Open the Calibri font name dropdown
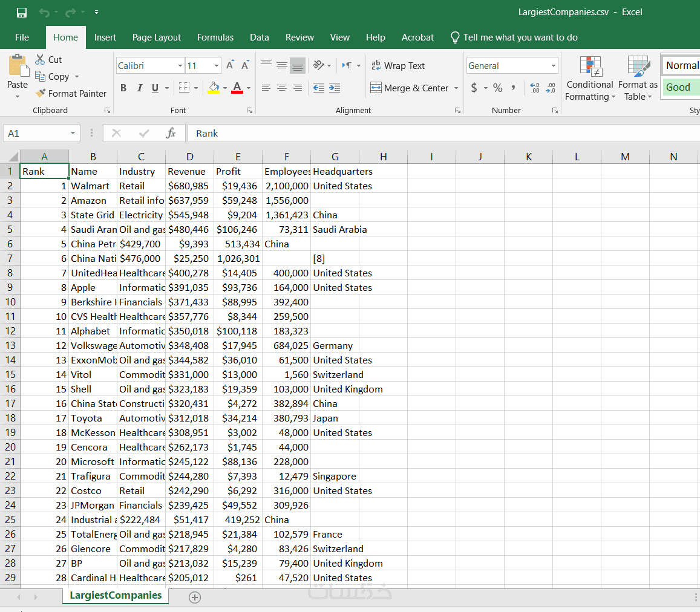The height and width of the screenshot is (612, 700). 180,66
